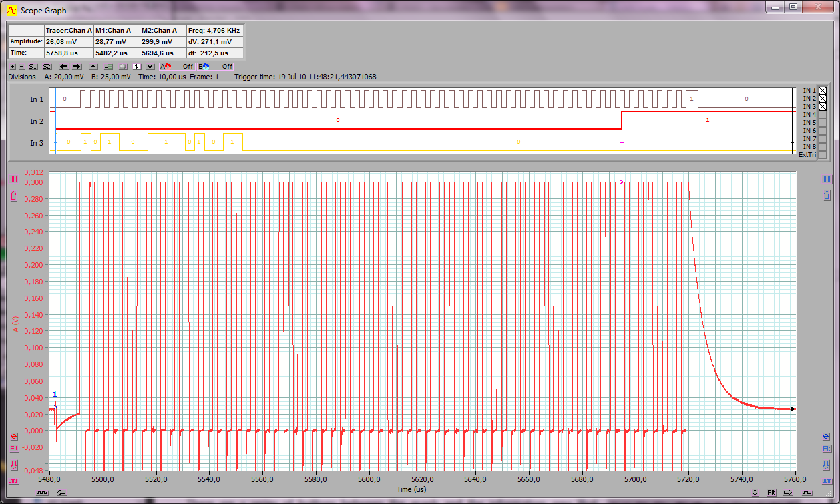The image size is (840, 504).
Task: Toggle the IN 2 digital input checkbox
Action: 823,98
